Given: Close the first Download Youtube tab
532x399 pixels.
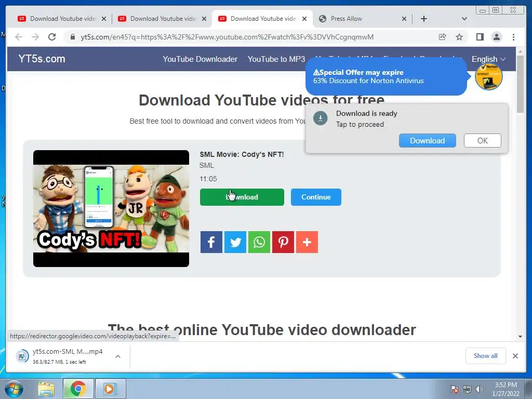Looking at the screenshot, I should click(104, 19).
